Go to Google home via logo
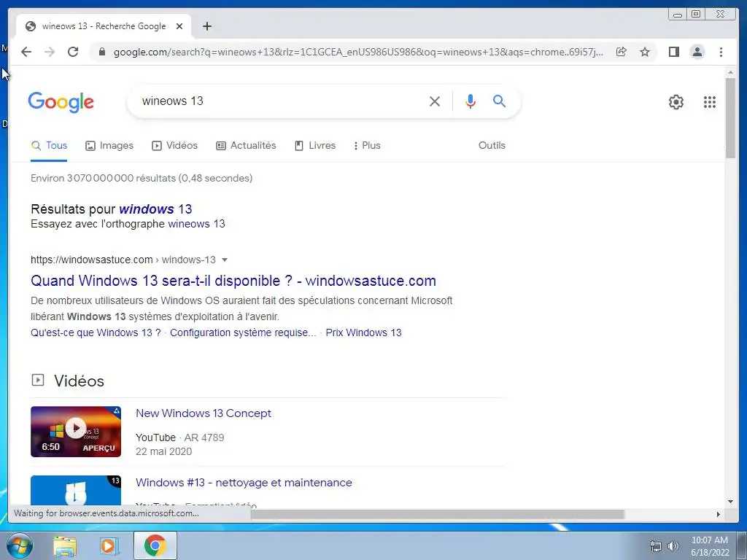 61,102
